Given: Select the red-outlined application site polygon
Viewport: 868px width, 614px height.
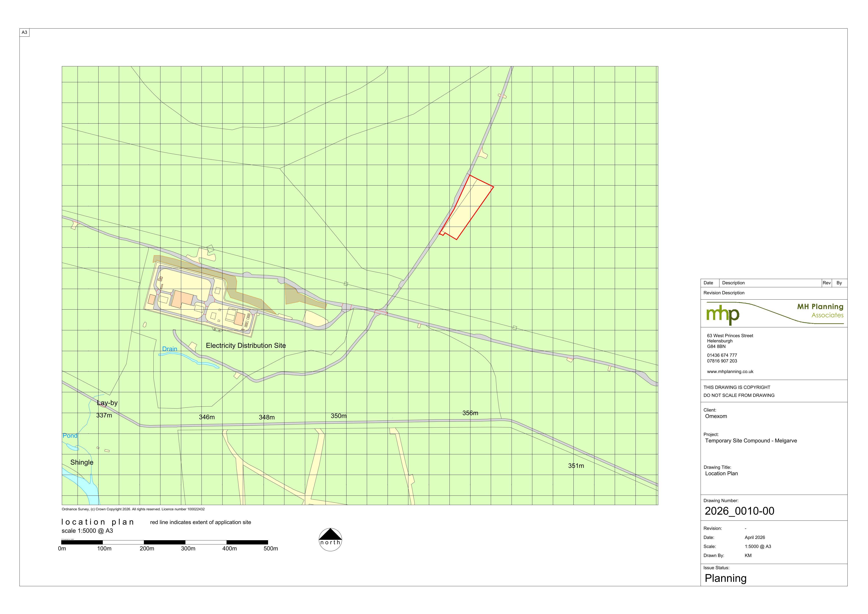Looking at the screenshot, I should pos(467,207).
